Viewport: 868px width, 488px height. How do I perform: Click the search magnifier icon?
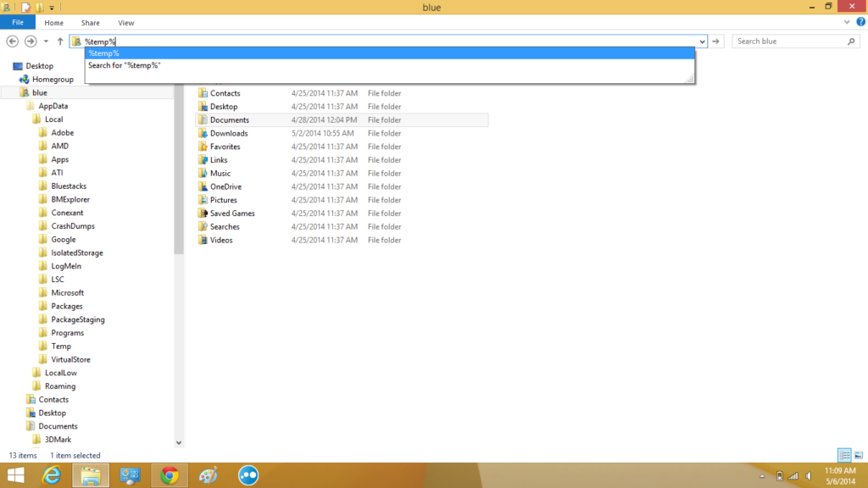click(x=851, y=42)
